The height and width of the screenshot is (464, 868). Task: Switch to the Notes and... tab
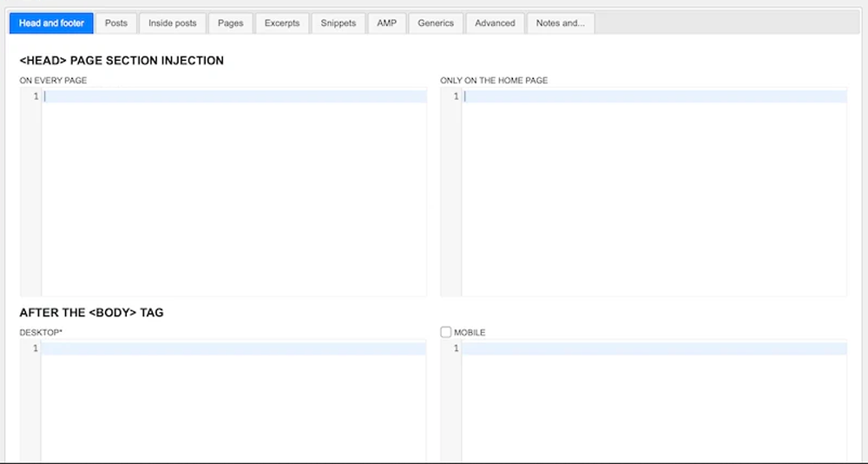tap(560, 23)
